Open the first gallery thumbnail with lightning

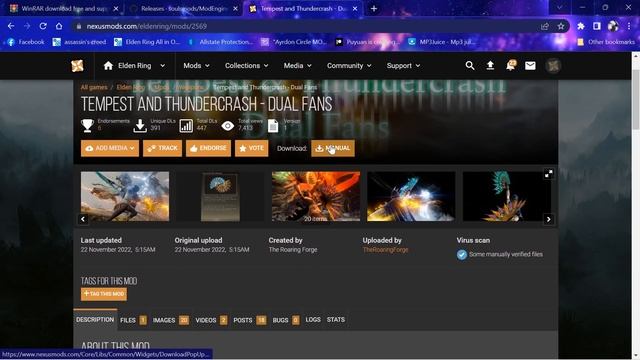(125, 196)
